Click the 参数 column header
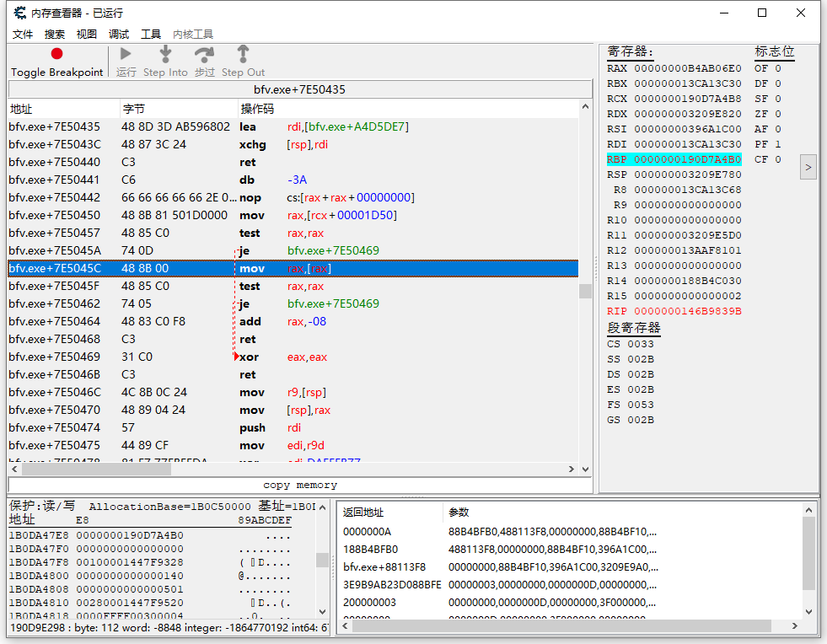 click(x=622, y=513)
